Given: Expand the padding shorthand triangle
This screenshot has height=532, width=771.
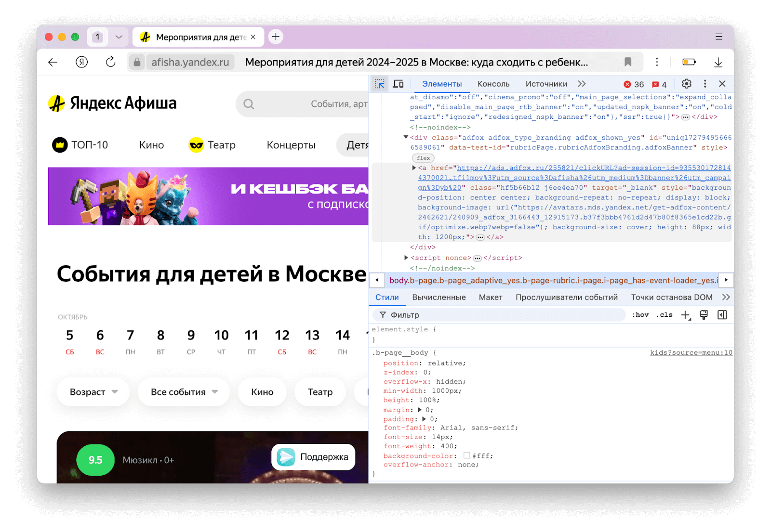Looking at the screenshot, I should tap(424, 419).
